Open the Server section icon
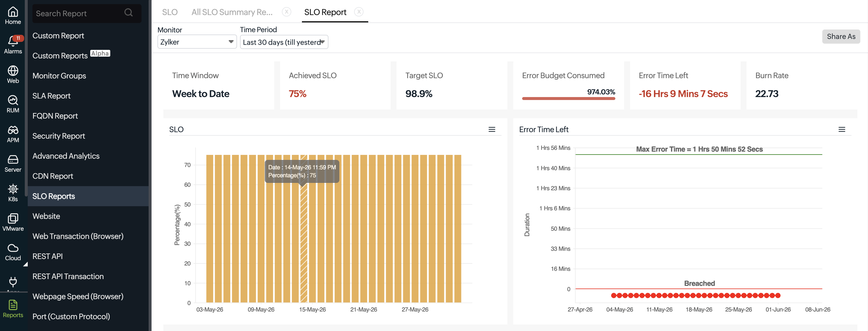Screen dimensions: 868x331 click(13, 159)
